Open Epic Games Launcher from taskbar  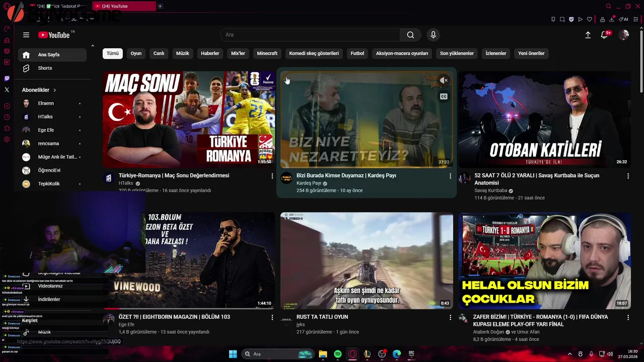411,354
